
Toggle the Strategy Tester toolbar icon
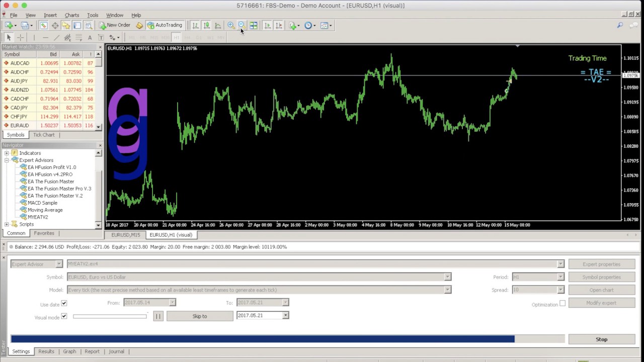(x=89, y=25)
